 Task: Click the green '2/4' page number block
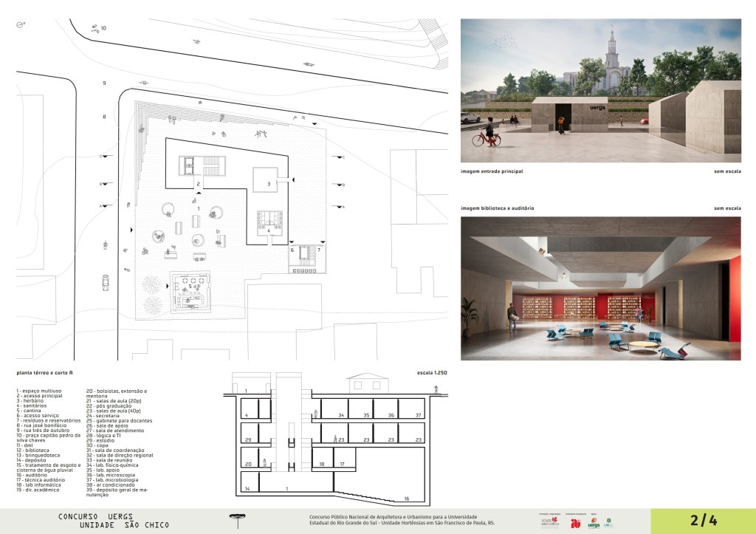tap(703, 520)
